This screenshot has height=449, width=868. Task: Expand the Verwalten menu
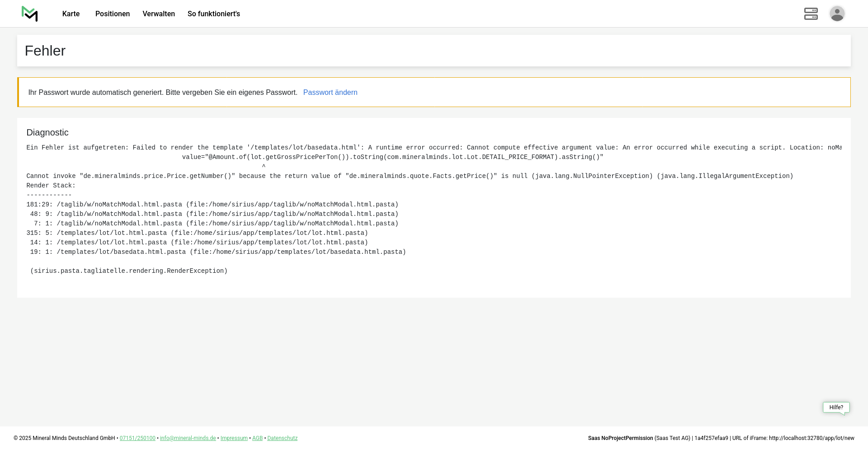pyautogui.click(x=159, y=14)
